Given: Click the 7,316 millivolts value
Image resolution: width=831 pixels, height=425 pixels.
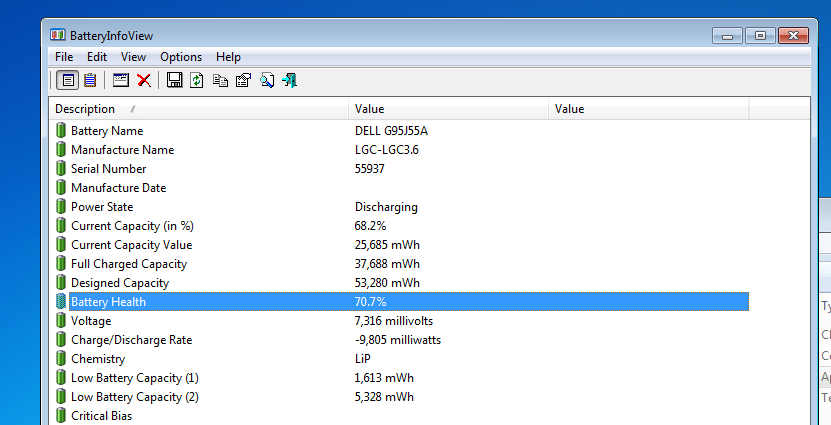Looking at the screenshot, I should pos(394,321).
